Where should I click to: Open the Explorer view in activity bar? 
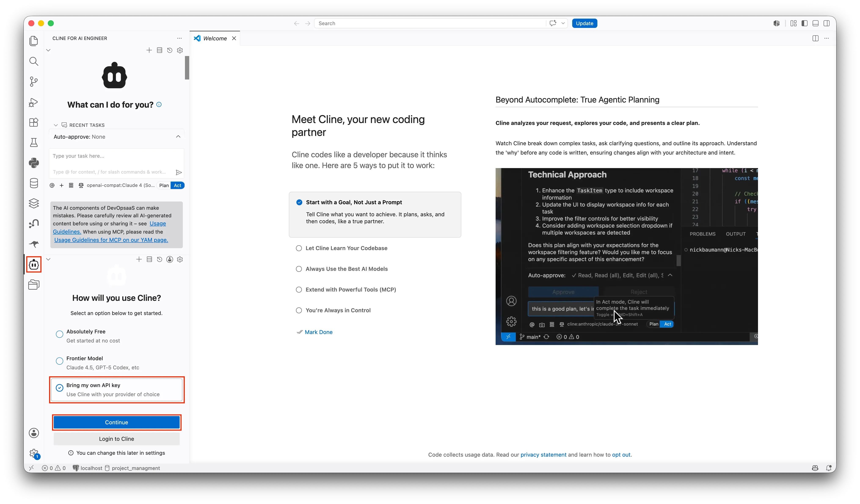click(34, 41)
